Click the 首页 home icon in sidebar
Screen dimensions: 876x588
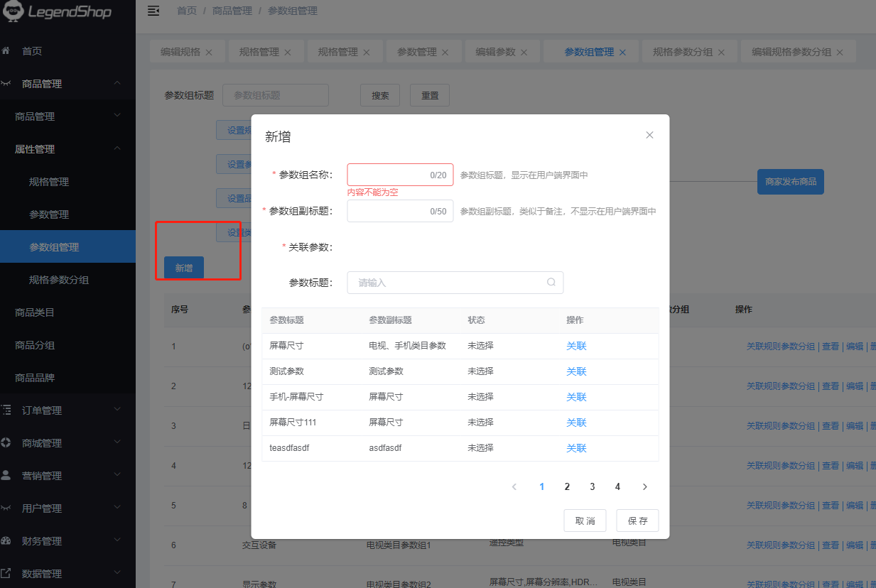tap(6, 51)
